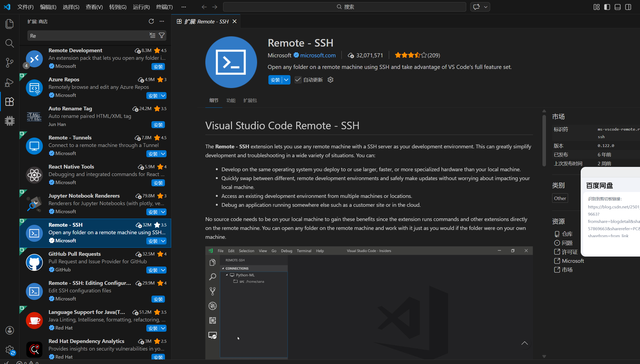Open Remote - SSH extension settings gear
The height and width of the screenshot is (364, 640).
[x=330, y=80]
